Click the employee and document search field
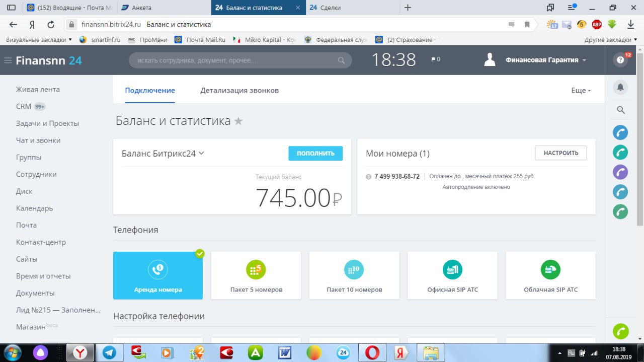 click(240, 60)
